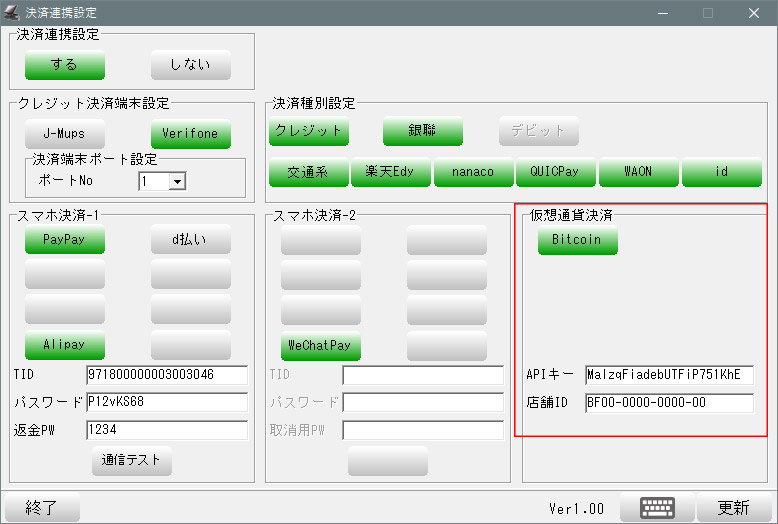Focus the スマホ決済-2 パスワード field
The height and width of the screenshot is (524, 778).
423,402
